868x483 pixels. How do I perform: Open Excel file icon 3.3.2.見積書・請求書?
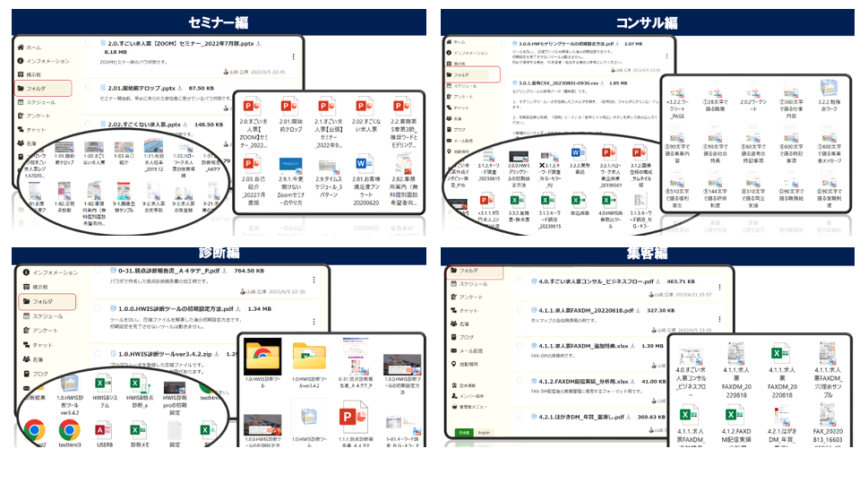tap(518, 201)
